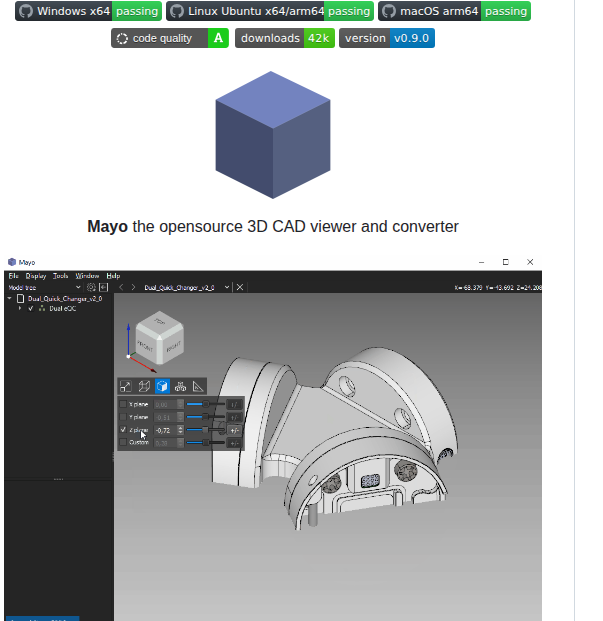
Task: Enable the Y plane checkbox
Action: tap(123, 417)
